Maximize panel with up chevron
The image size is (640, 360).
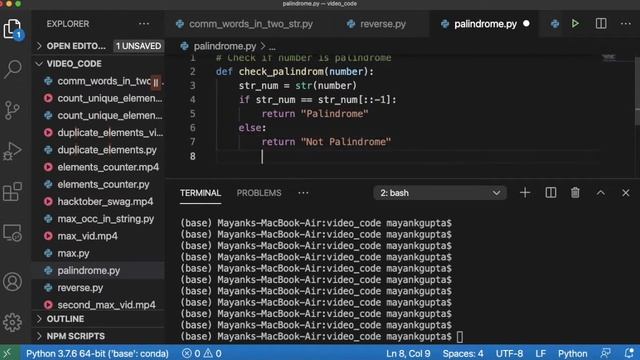coord(600,193)
